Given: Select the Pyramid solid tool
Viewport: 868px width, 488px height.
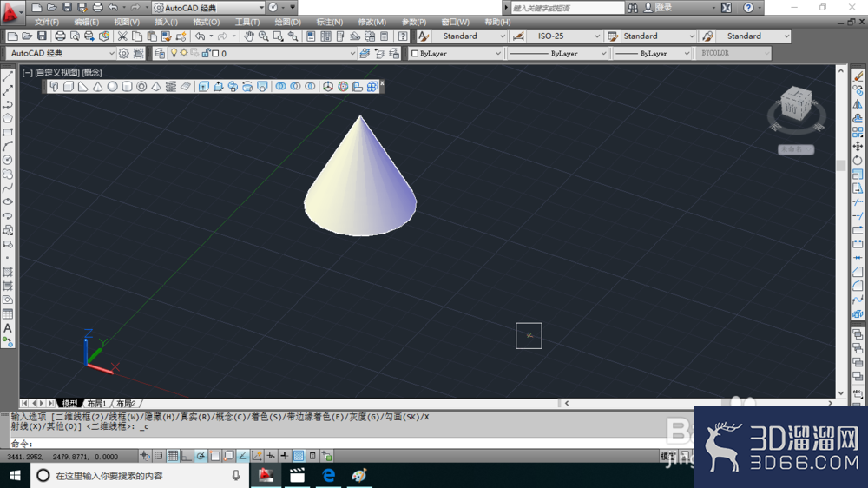Looking at the screenshot, I should (x=156, y=87).
